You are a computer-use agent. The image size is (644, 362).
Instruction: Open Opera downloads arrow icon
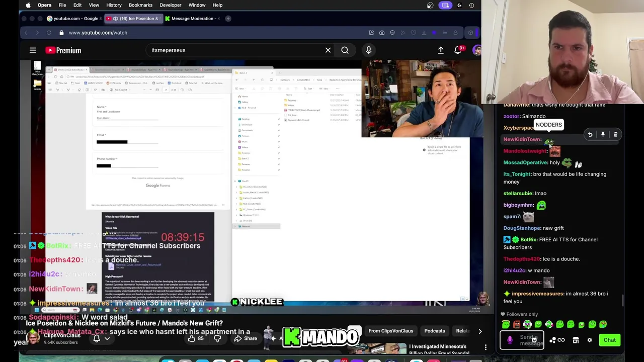[424, 33]
